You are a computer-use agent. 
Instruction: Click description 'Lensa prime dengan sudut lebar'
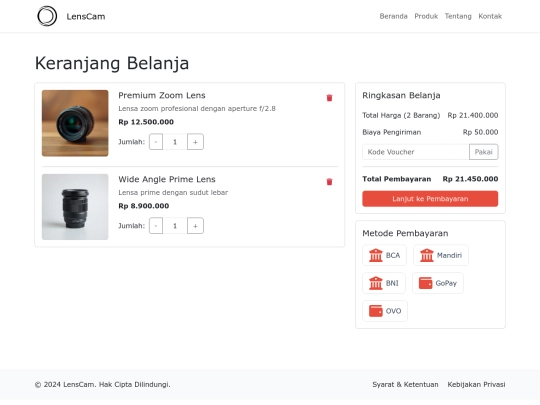[173, 193]
